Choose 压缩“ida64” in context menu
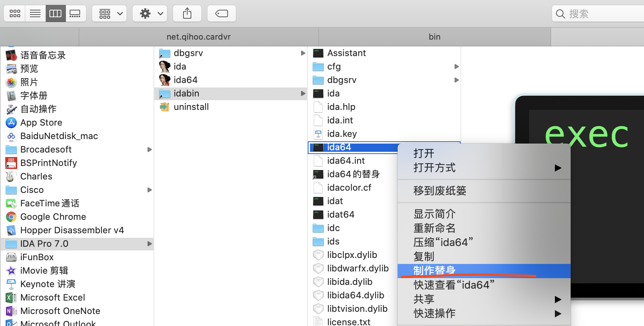644x326 pixels. click(x=484, y=242)
